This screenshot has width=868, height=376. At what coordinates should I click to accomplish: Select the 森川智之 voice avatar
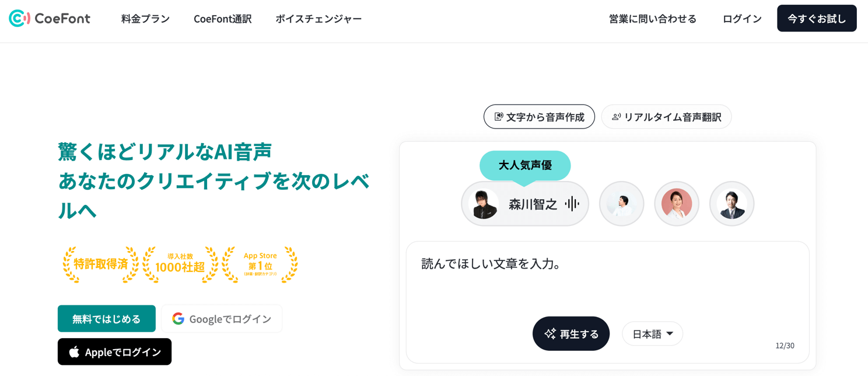(484, 204)
